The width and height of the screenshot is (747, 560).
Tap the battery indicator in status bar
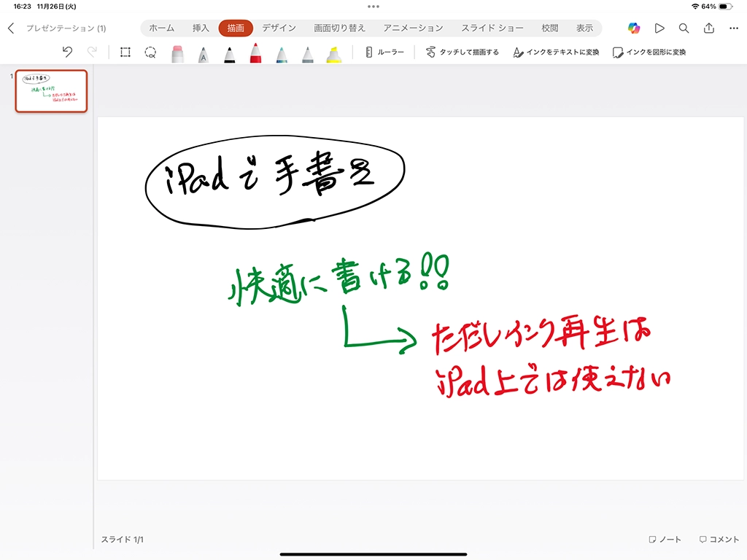[x=725, y=7]
